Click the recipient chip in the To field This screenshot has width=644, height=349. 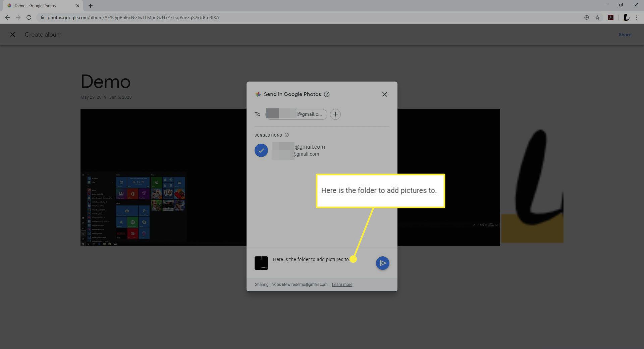coord(297,114)
